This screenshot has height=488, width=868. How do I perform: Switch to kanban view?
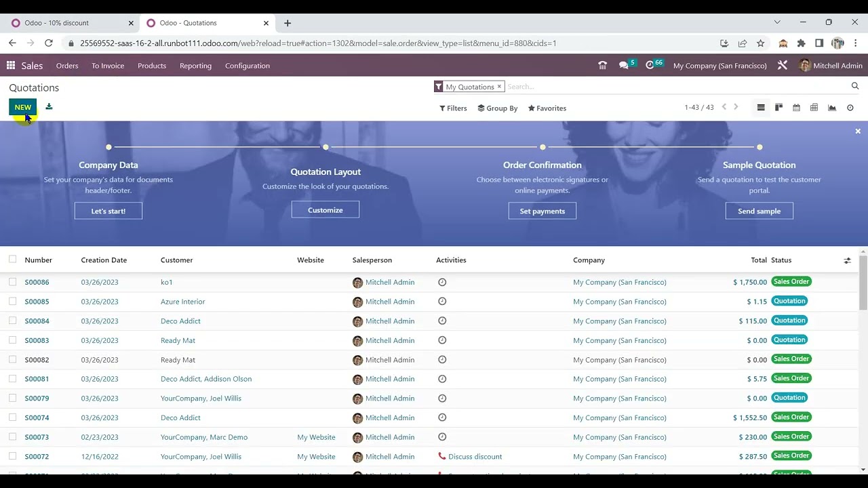click(778, 108)
